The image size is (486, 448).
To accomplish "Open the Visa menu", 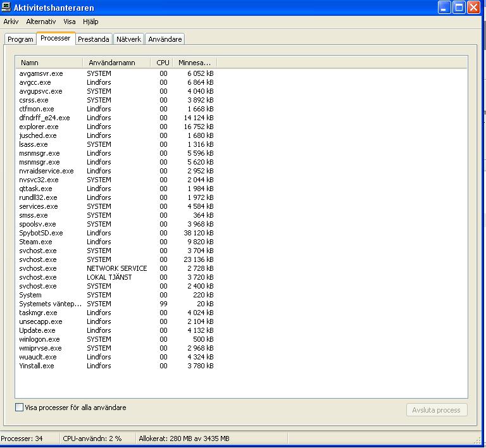I will (x=70, y=22).
